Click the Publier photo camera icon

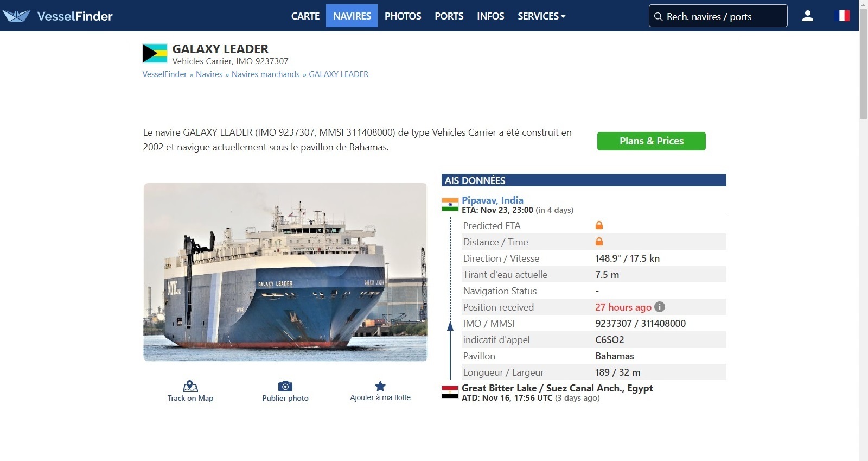point(285,386)
